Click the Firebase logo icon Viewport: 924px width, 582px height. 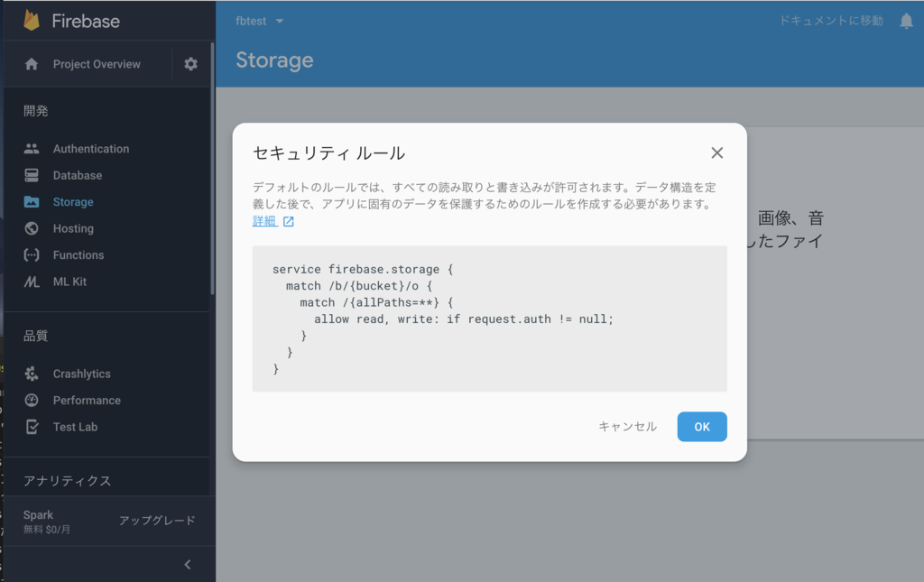32,20
